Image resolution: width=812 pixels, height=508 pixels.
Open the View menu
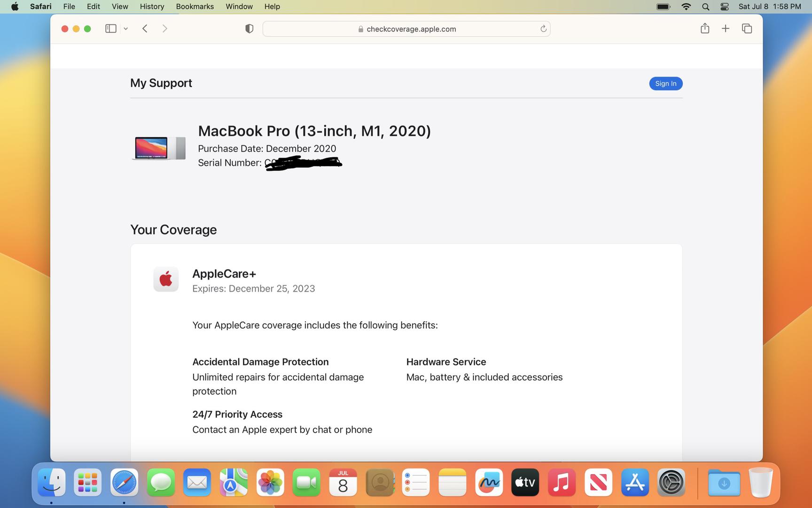coord(120,7)
